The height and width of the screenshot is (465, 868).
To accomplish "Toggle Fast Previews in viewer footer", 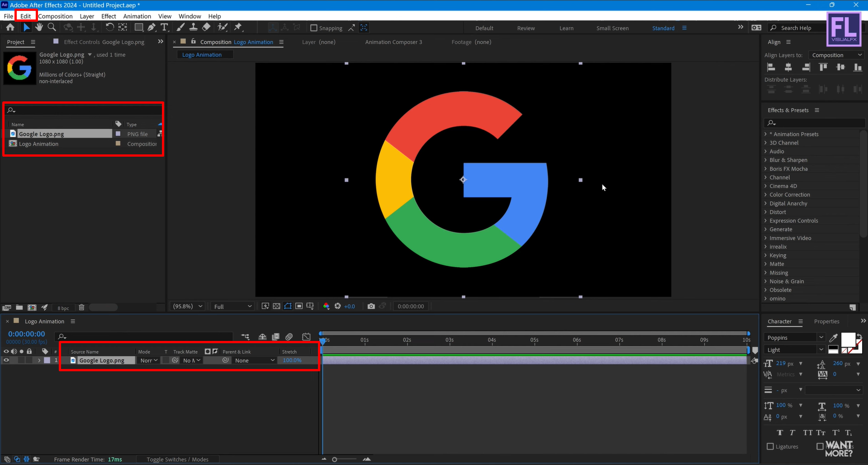I will click(x=266, y=307).
